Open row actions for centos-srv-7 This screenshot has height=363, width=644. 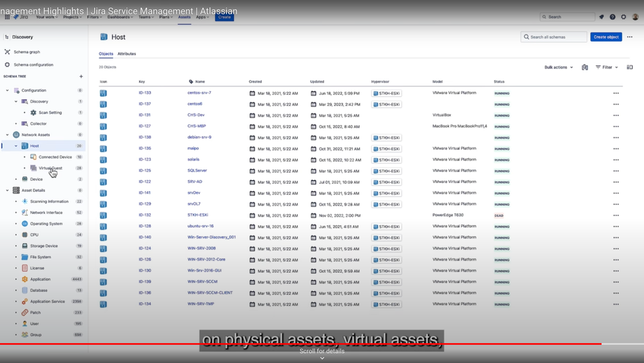pyautogui.click(x=616, y=93)
